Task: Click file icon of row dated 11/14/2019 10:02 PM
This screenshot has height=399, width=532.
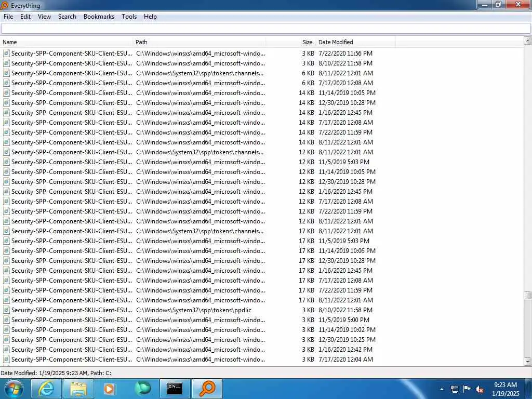Action: (x=6, y=329)
